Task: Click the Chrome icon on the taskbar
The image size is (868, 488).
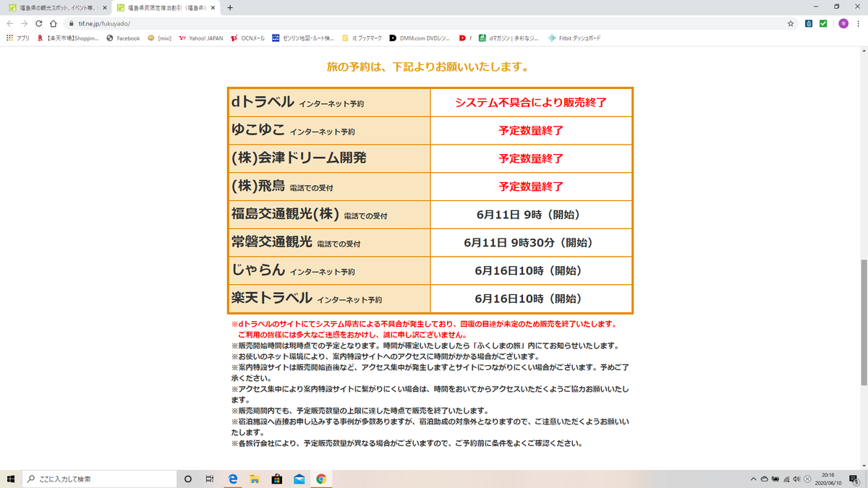Action: pos(320,479)
